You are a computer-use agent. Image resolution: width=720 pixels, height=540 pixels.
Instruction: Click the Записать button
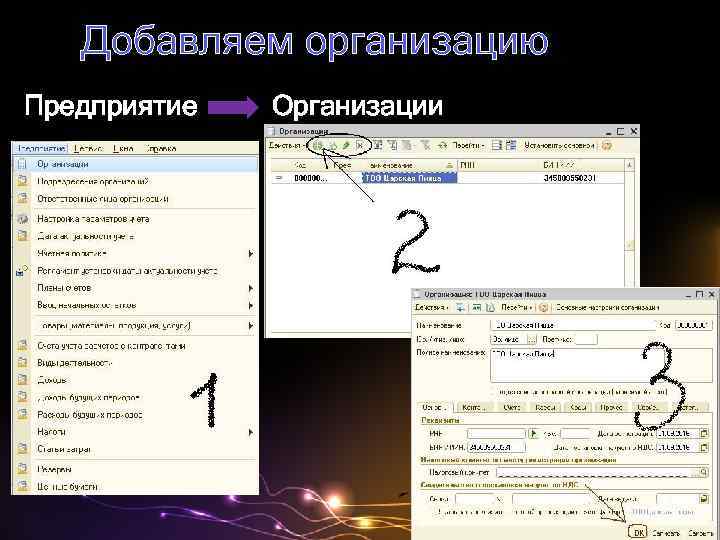pos(666,533)
